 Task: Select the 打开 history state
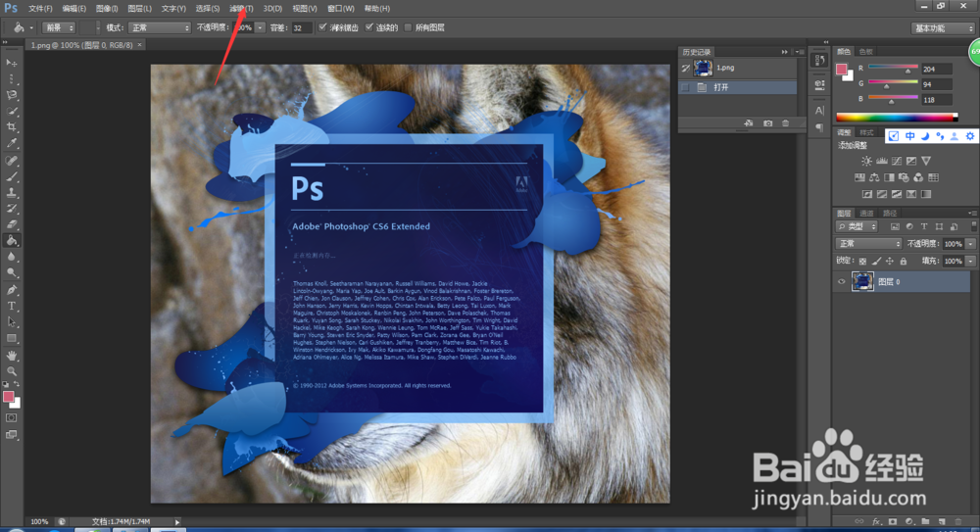[x=738, y=87]
